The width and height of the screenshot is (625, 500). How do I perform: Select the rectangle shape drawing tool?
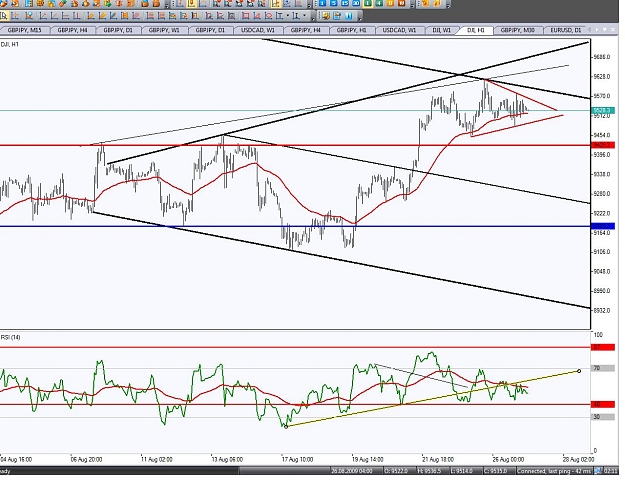[x=246, y=16]
